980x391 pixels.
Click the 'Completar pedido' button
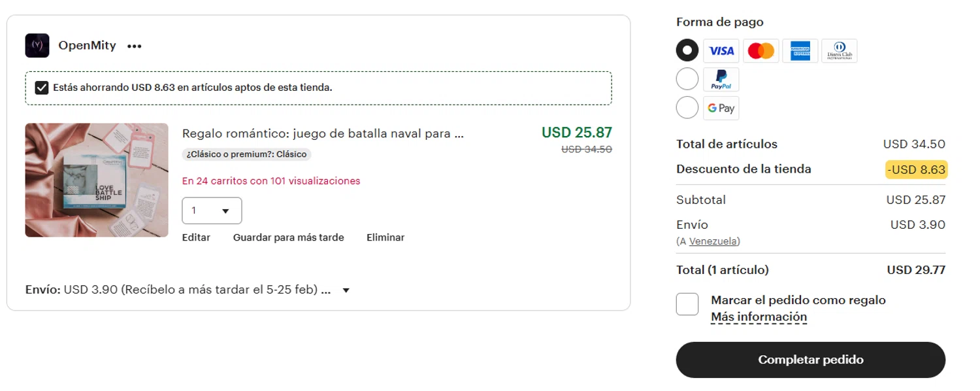tap(811, 360)
